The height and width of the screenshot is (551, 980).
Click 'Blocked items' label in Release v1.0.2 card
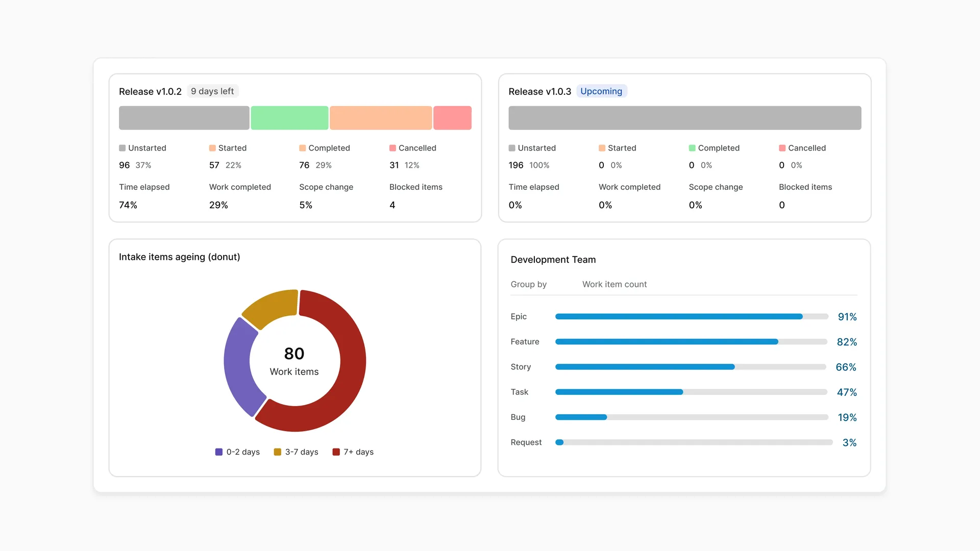coord(416,187)
